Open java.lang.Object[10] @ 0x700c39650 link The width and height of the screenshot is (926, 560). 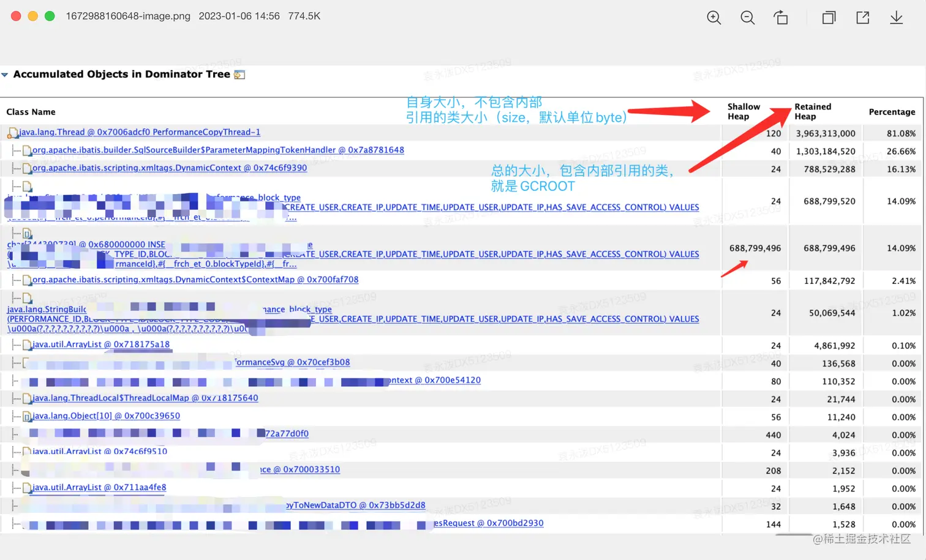click(106, 416)
